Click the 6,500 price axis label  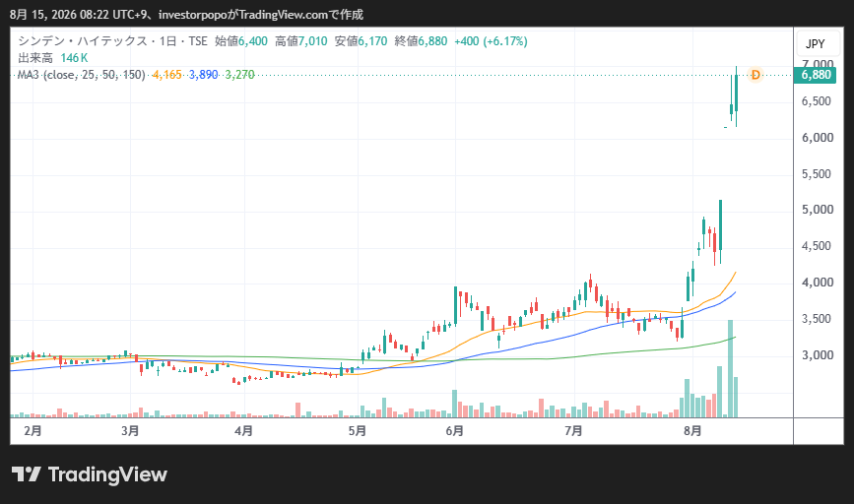(817, 101)
